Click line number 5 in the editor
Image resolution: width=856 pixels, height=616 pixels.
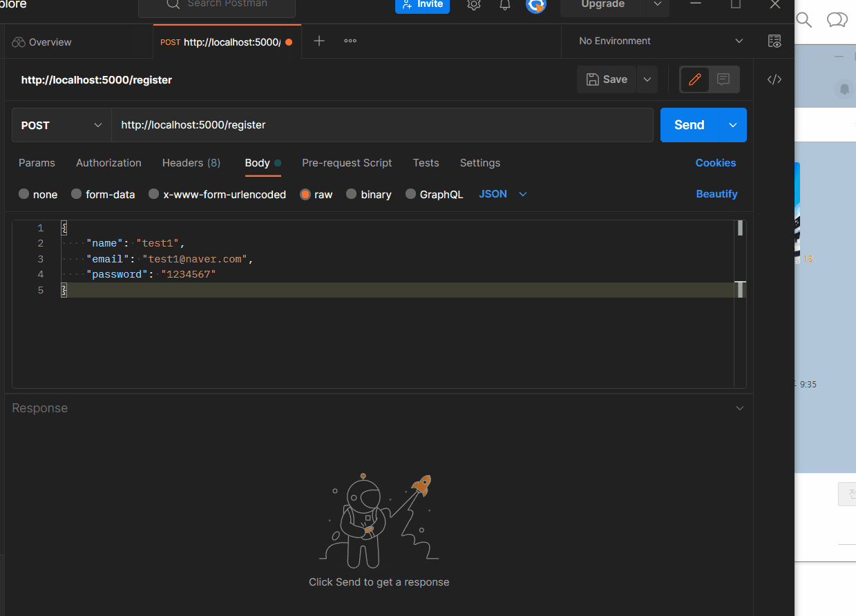(40, 290)
